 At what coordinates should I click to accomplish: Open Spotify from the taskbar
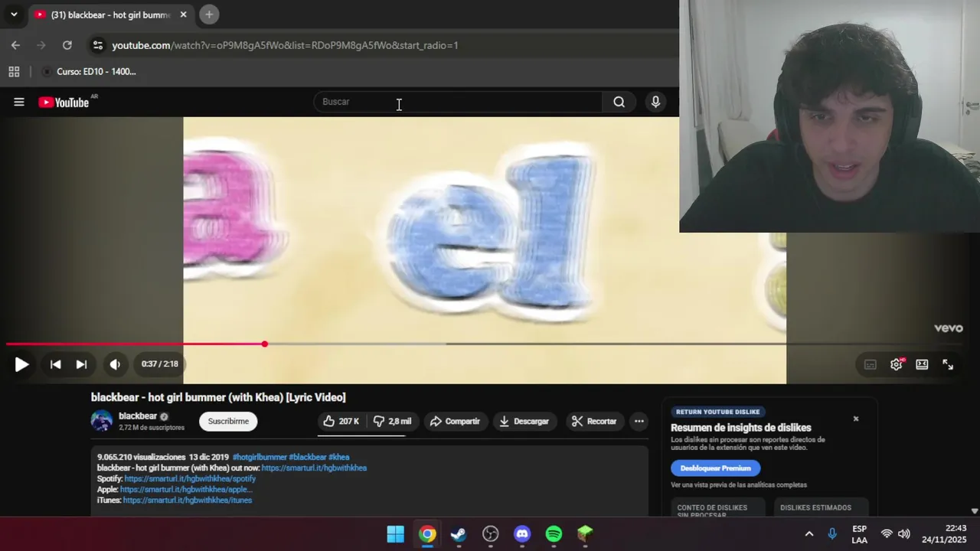click(x=554, y=534)
